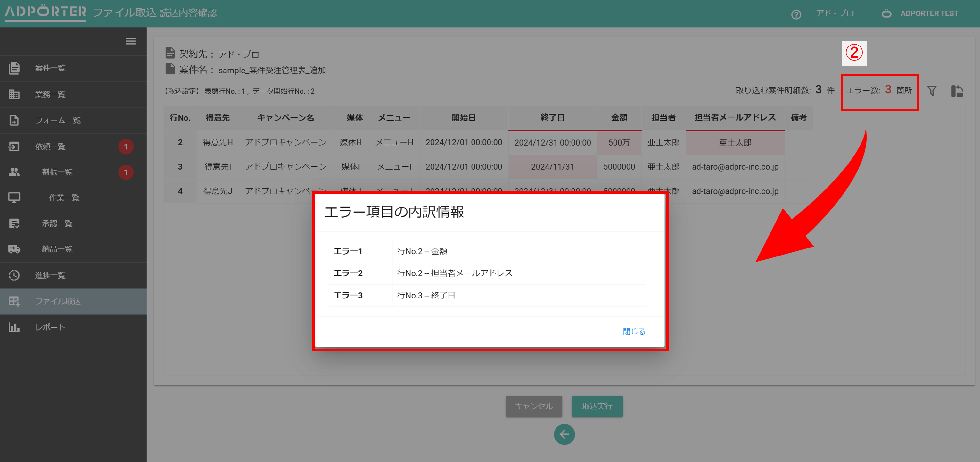The image size is (980, 462).
Task: Click the キャンセル button
Action: pos(534,406)
